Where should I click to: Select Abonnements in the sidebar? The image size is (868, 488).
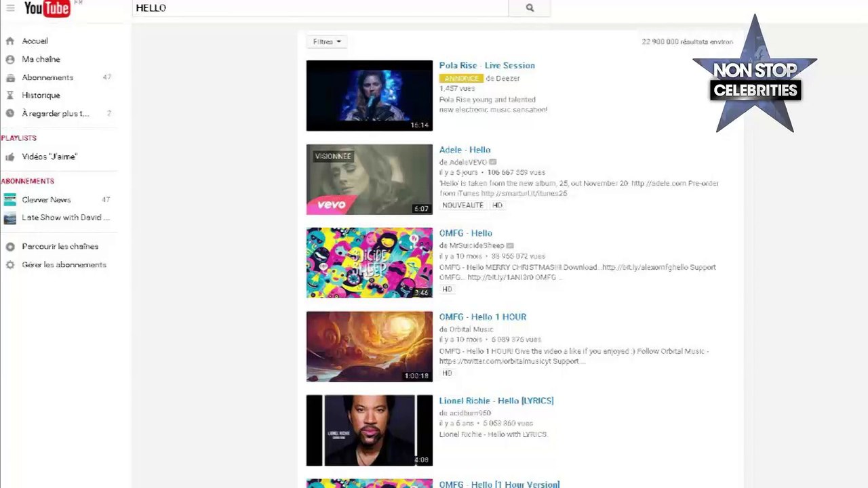pos(47,77)
